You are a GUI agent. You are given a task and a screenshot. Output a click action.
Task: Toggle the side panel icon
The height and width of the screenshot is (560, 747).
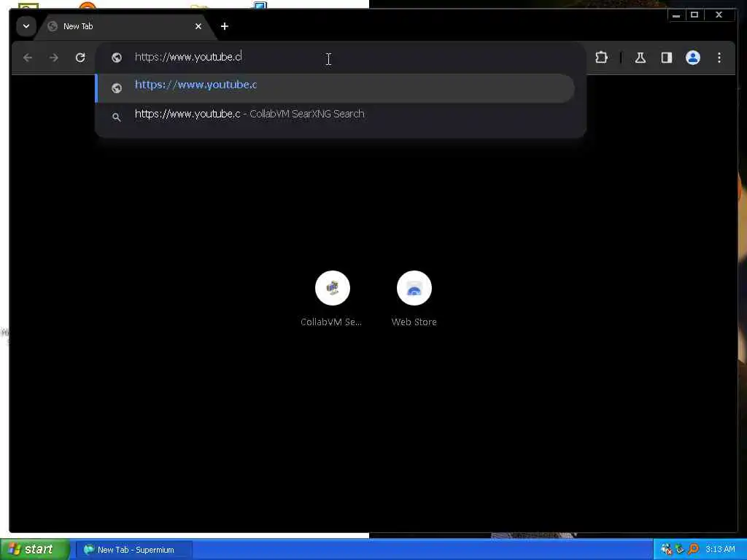[667, 58]
